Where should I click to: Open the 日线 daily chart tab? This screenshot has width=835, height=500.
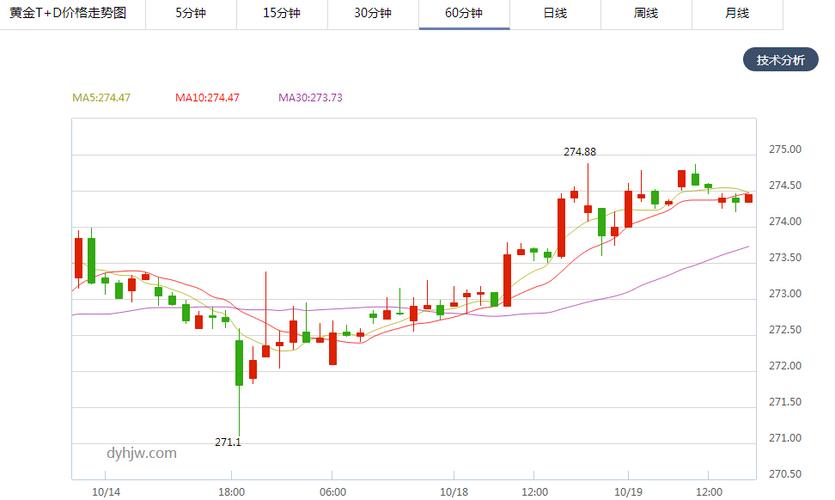tap(555, 14)
